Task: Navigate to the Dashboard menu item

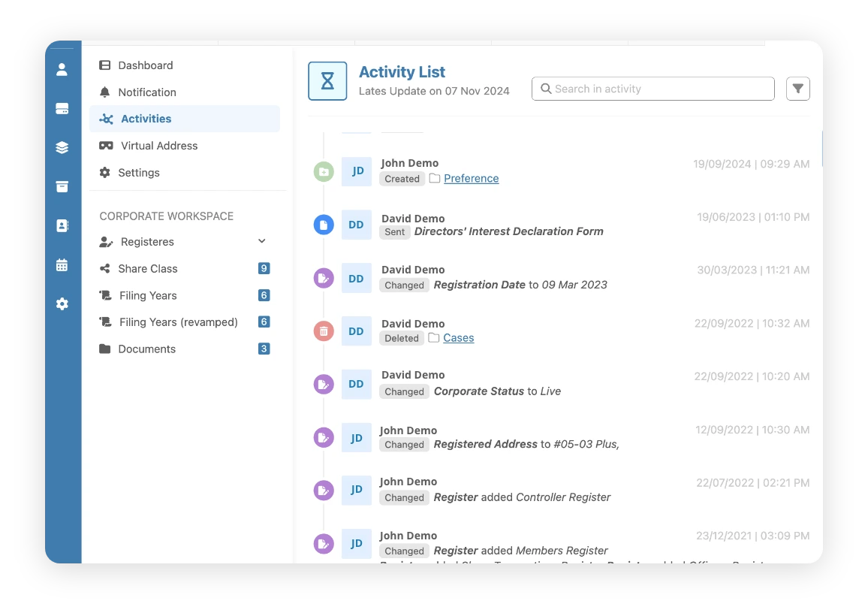Action: click(144, 65)
